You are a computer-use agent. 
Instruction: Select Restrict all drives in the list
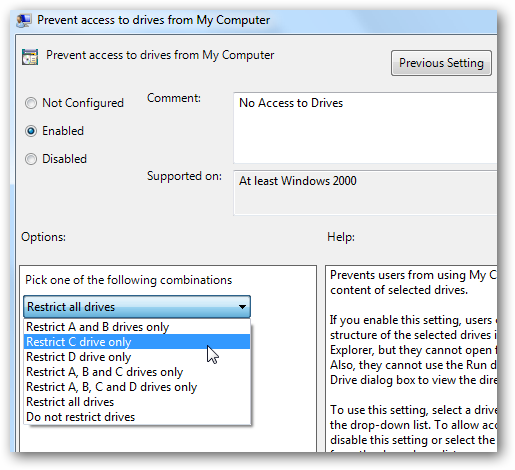[x=137, y=402]
